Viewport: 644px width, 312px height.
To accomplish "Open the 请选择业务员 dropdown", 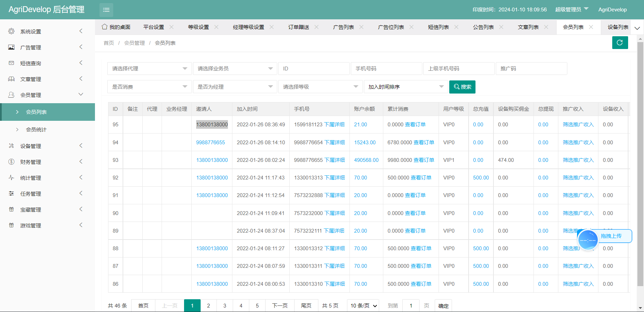I will pos(235,68).
